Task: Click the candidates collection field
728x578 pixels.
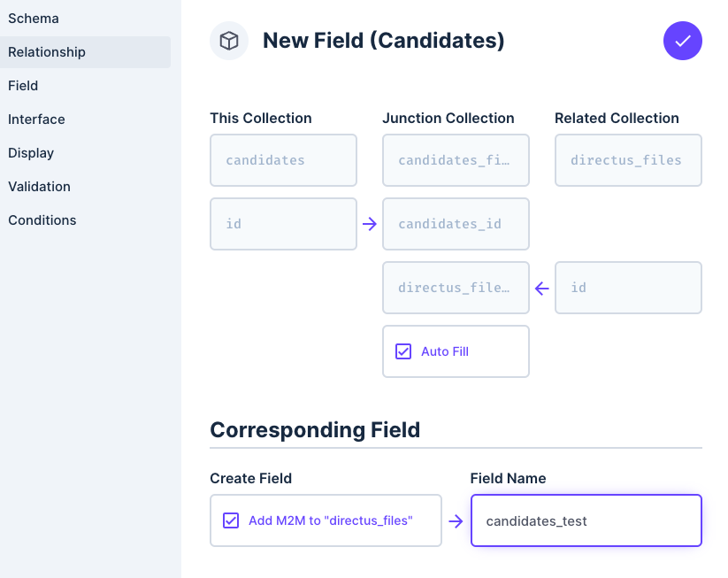Action: click(x=283, y=160)
